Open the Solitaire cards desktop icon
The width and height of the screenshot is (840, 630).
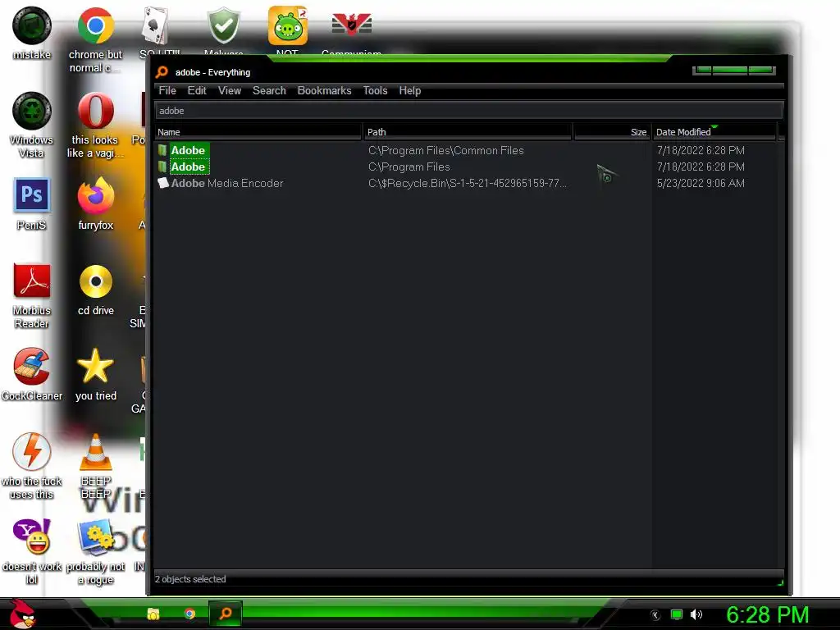click(155, 25)
